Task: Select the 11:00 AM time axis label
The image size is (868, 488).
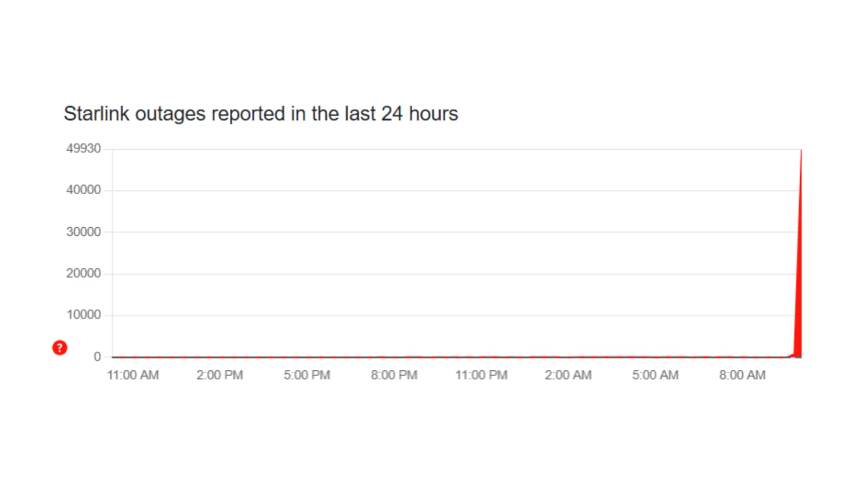Action: pyautogui.click(x=133, y=375)
